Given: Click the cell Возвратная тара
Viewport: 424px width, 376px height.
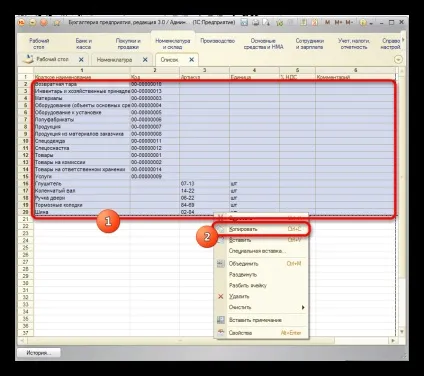Looking at the screenshot, I should [x=82, y=84].
